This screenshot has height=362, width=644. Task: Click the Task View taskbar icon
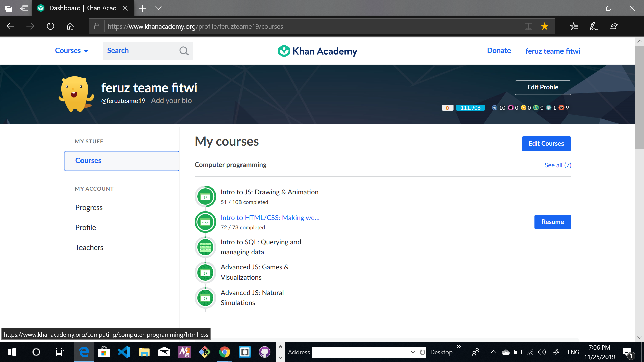(60, 352)
